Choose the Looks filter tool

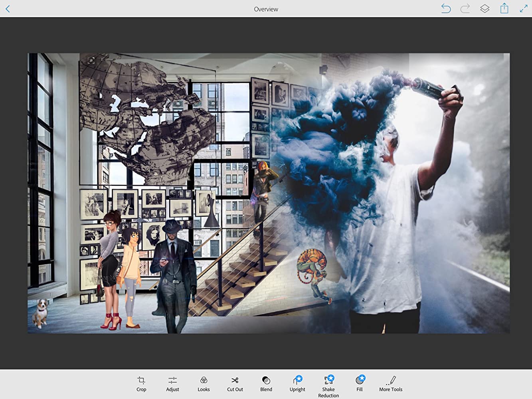point(204,383)
